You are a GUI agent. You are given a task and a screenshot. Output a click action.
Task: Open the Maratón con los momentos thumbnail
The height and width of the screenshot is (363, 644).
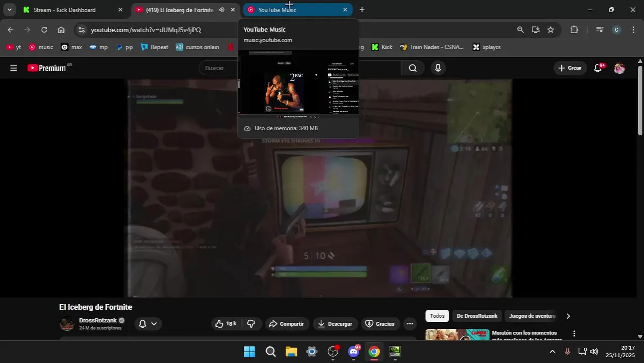(x=458, y=335)
